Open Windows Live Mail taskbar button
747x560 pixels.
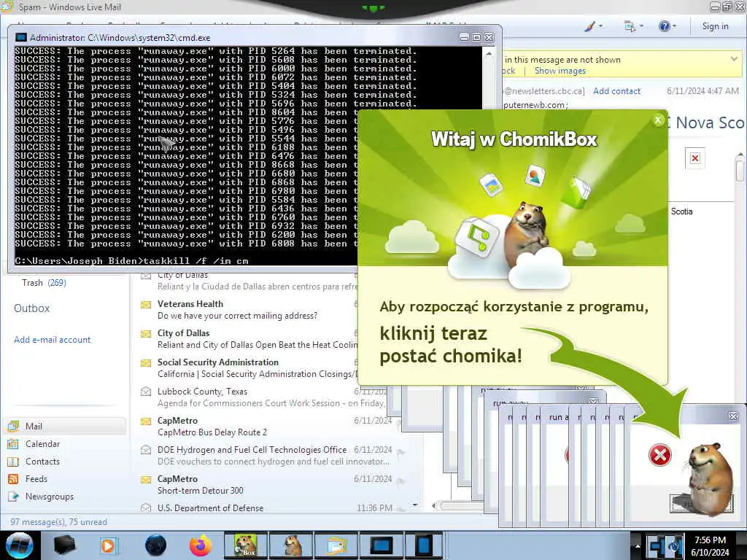336,545
